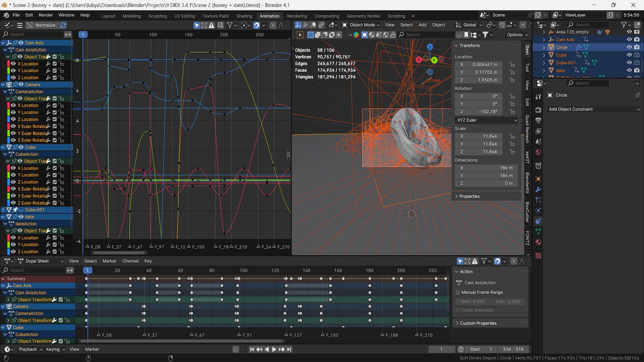Click the viewport Options button

(517, 35)
